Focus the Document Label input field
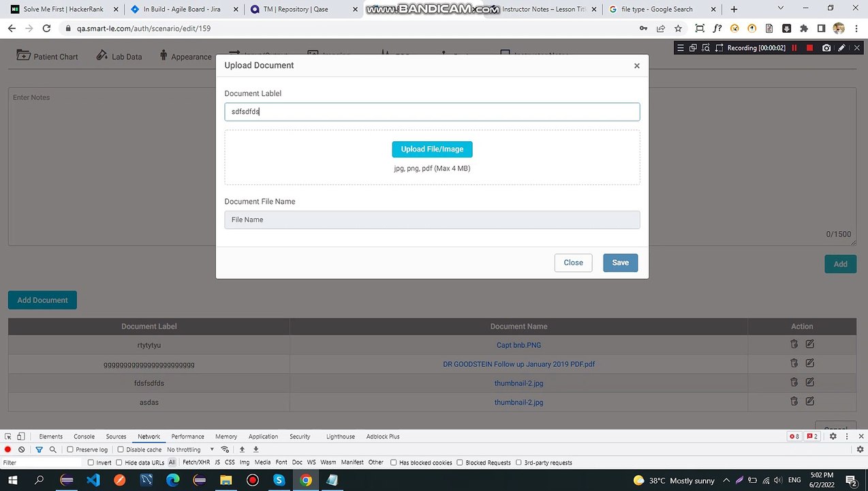868x491 pixels. click(432, 112)
